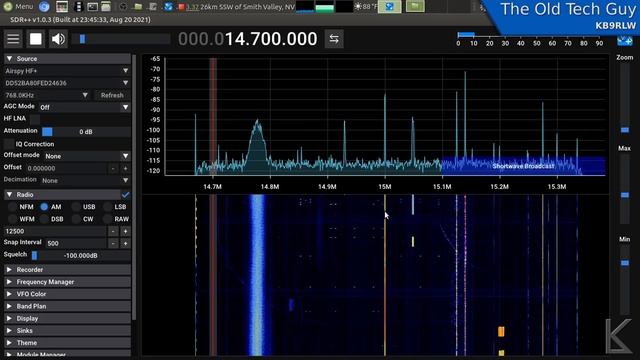Screen dimensions: 640x360
Task: Mute audio with the speaker icon
Action: 58,39
